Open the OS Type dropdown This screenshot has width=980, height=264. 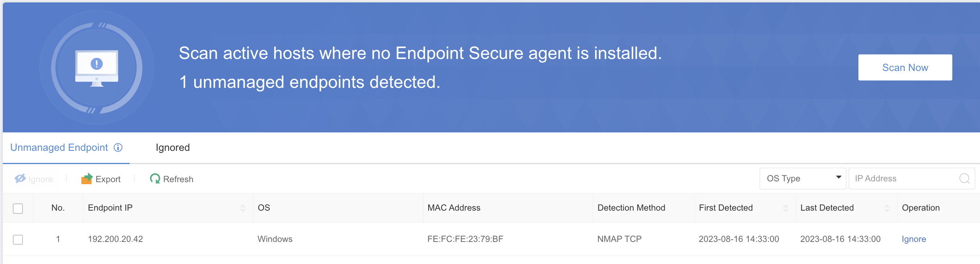[x=803, y=179]
